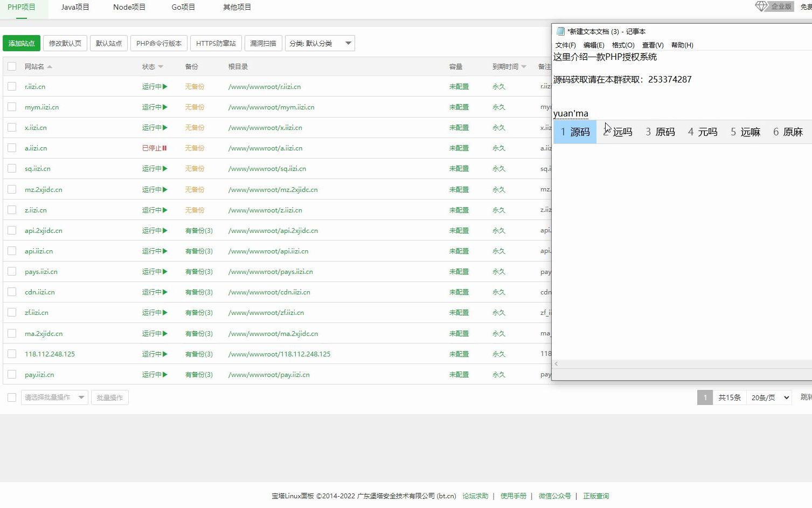Click the Notepad document icon in title bar
The height and width of the screenshot is (508, 812).
click(560, 31)
